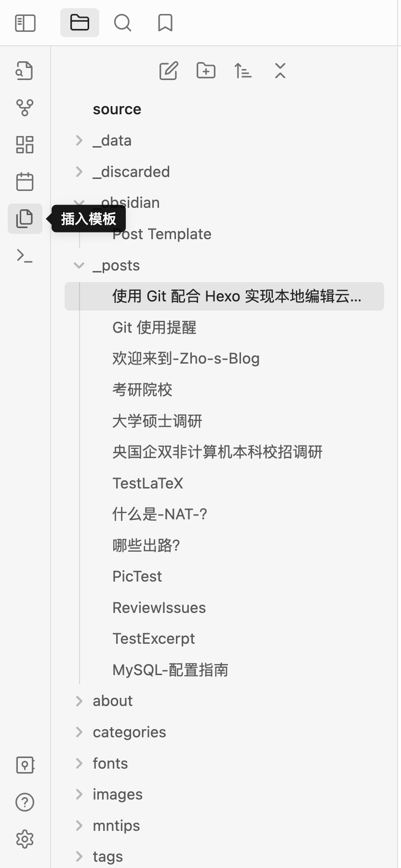Open the canvas icon in ribbon

click(25, 145)
